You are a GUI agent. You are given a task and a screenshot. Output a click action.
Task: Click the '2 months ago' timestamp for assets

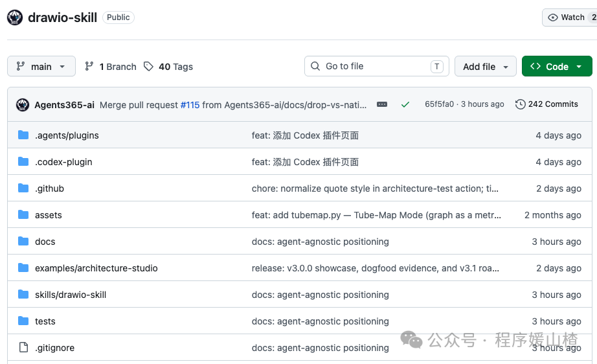(x=552, y=215)
